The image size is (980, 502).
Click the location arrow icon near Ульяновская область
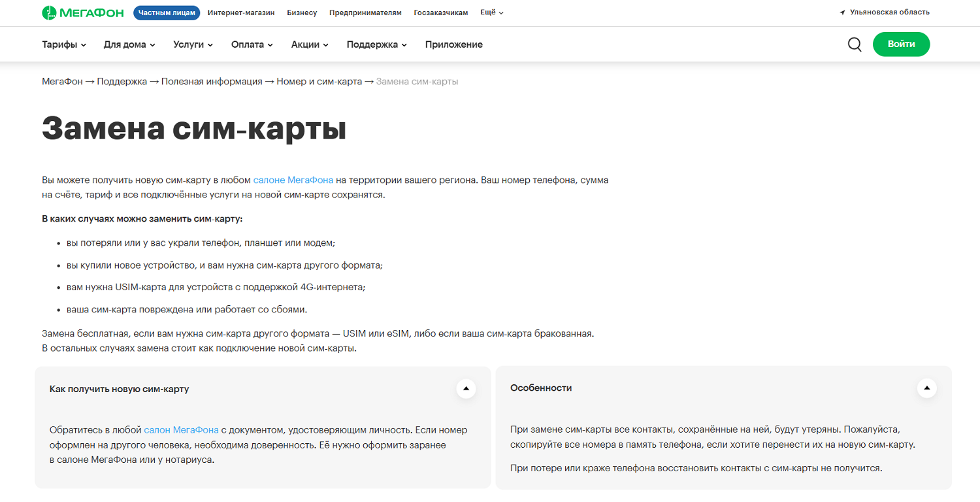[843, 12]
